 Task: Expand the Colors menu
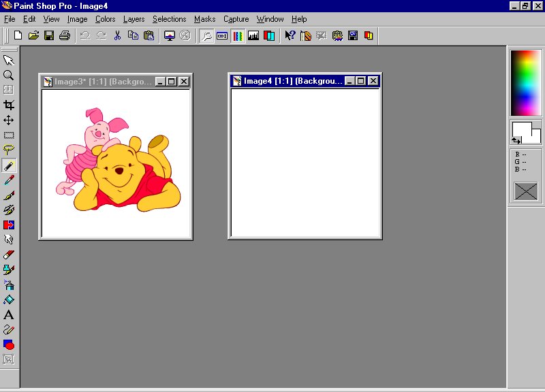(105, 19)
